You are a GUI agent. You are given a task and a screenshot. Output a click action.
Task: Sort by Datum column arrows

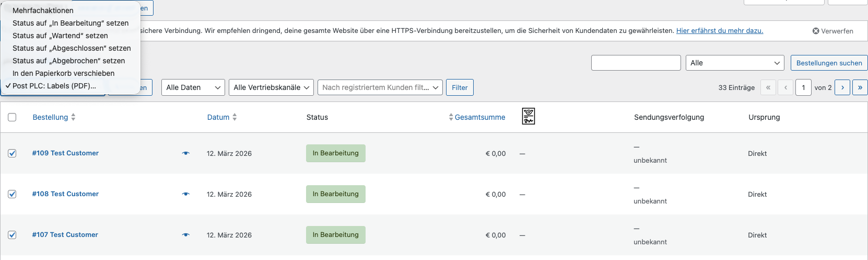coord(234,117)
